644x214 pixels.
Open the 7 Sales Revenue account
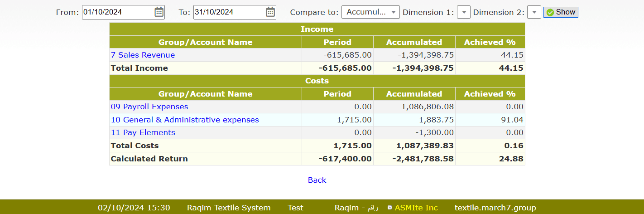pos(143,55)
